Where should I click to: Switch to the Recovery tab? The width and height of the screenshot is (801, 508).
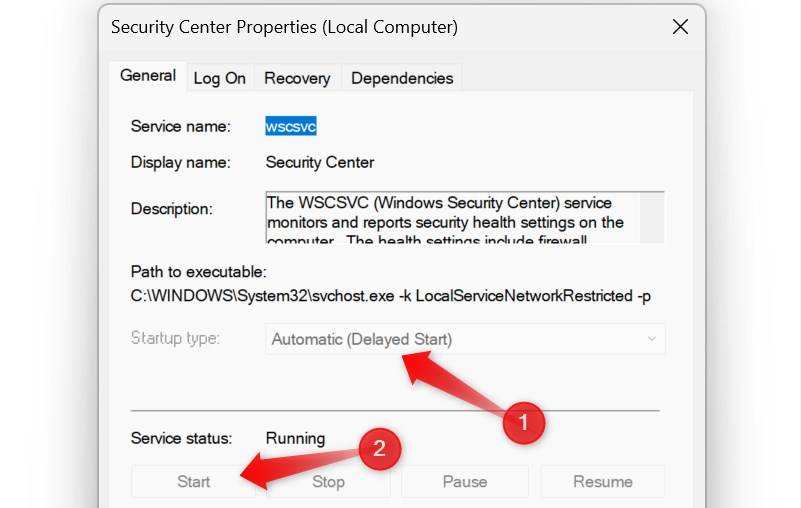[x=297, y=78]
